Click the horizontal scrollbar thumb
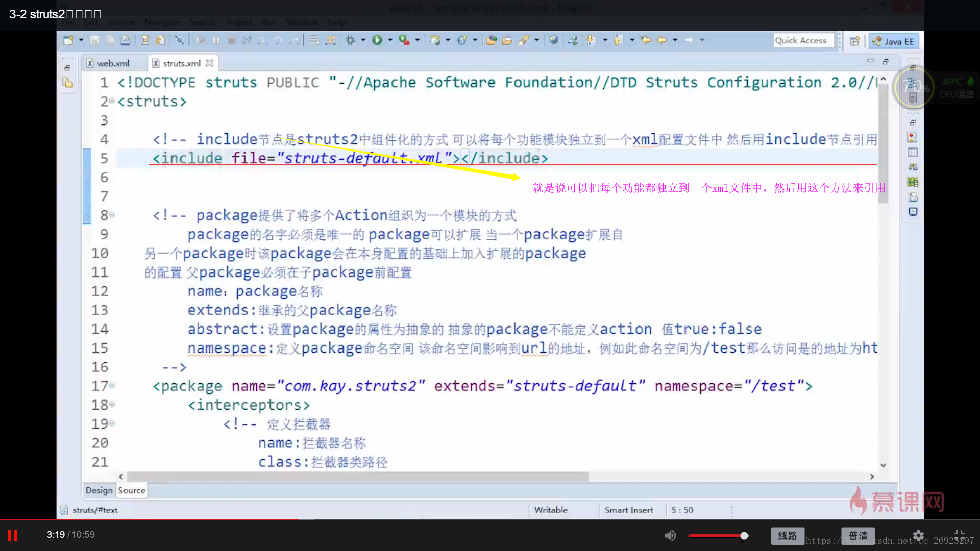This screenshot has height=551, width=980. tap(357, 477)
